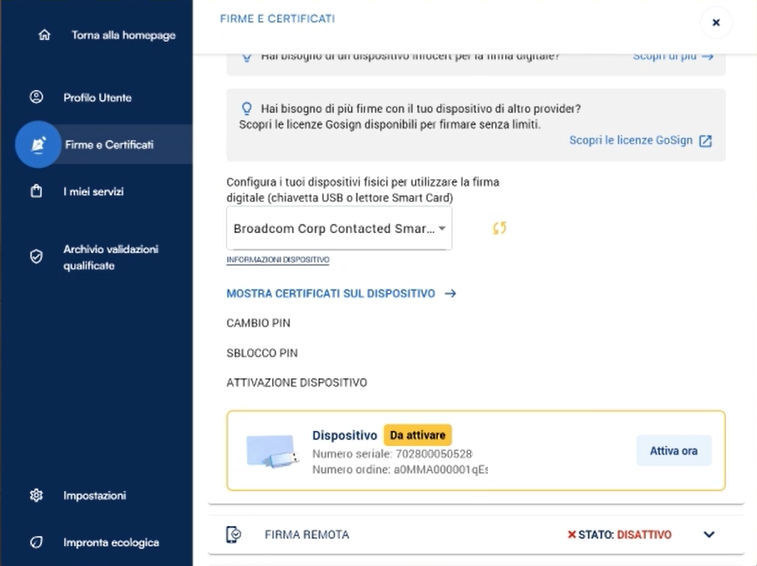Click the home icon in the sidebar
This screenshot has height=566, width=757.
[x=43, y=35]
